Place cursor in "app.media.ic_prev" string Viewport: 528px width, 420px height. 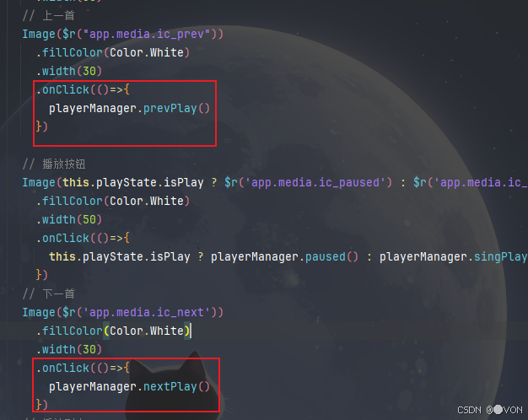(x=146, y=34)
